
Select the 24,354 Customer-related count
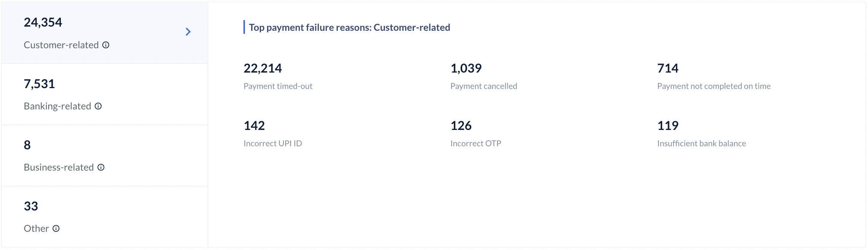(x=43, y=22)
